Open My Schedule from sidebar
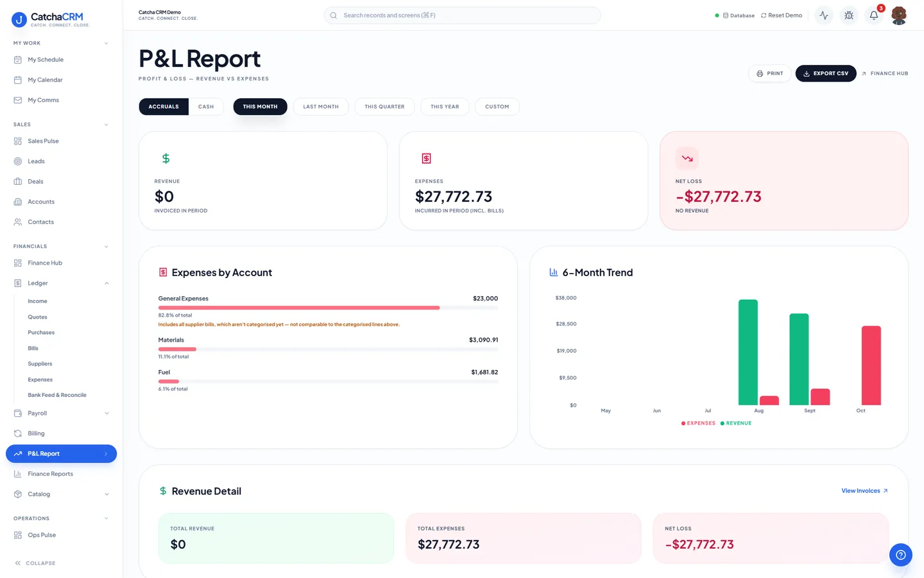924x578 pixels. pyautogui.click(x=61, y=60)
